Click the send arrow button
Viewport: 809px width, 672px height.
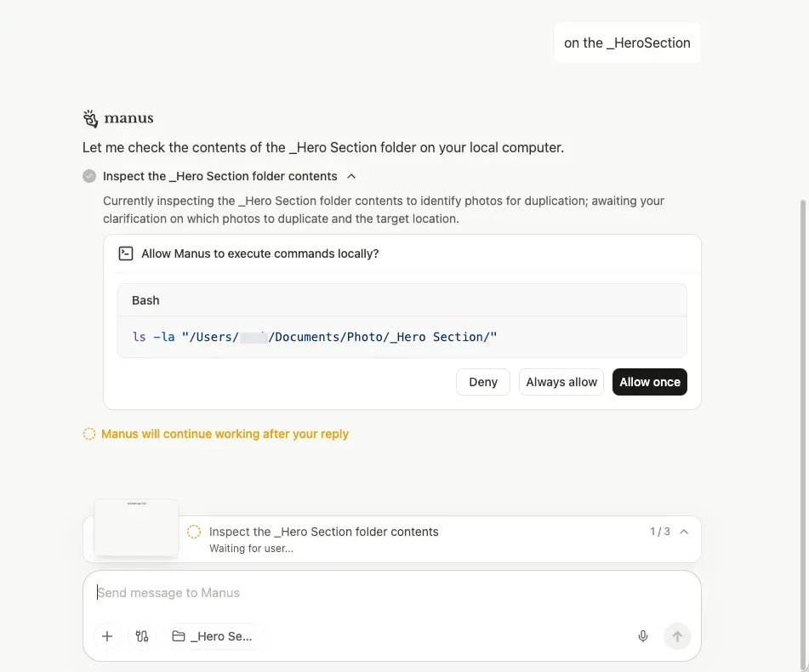coord(677,636)
